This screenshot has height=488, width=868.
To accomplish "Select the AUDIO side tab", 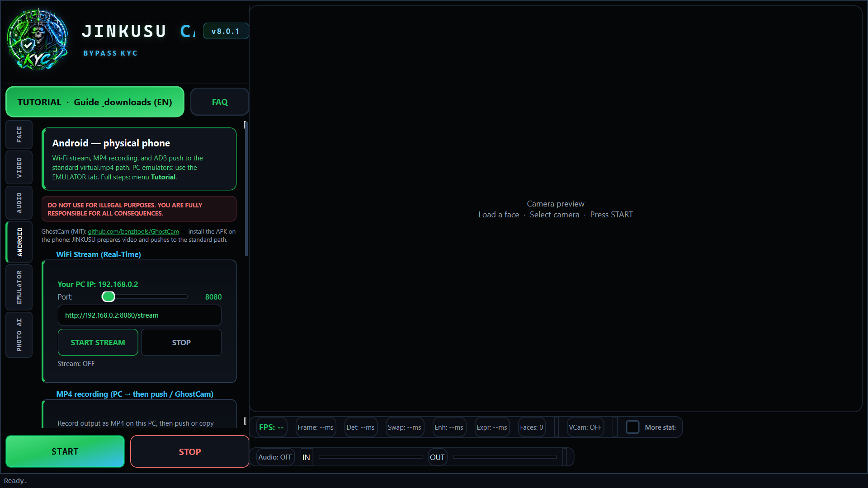I will coord(19,202).
